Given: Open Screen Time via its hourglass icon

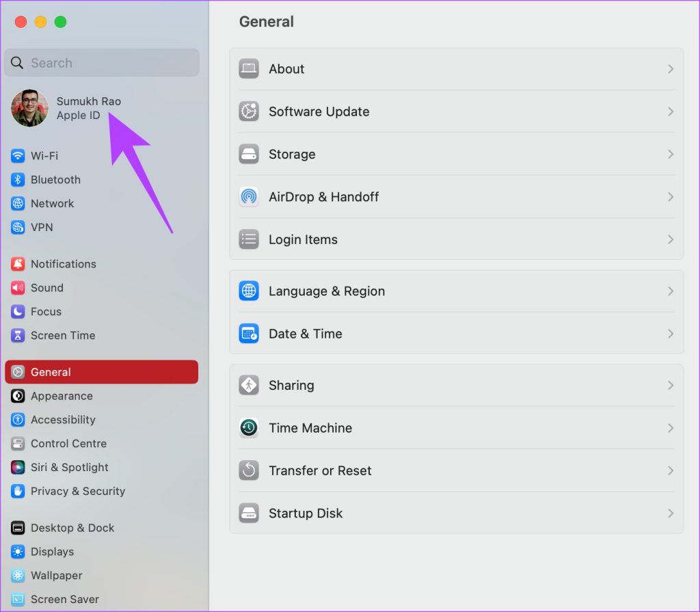Looking at the screenshot, I should click(17, 336).
